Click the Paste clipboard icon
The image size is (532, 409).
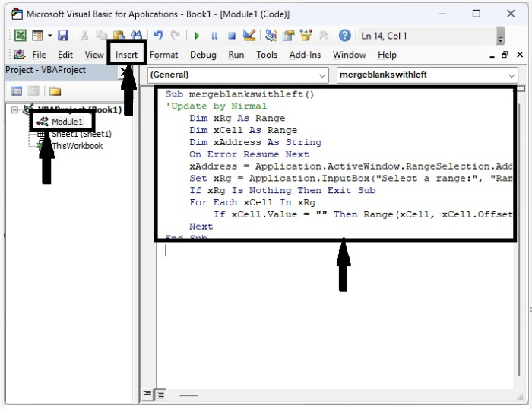119,35
